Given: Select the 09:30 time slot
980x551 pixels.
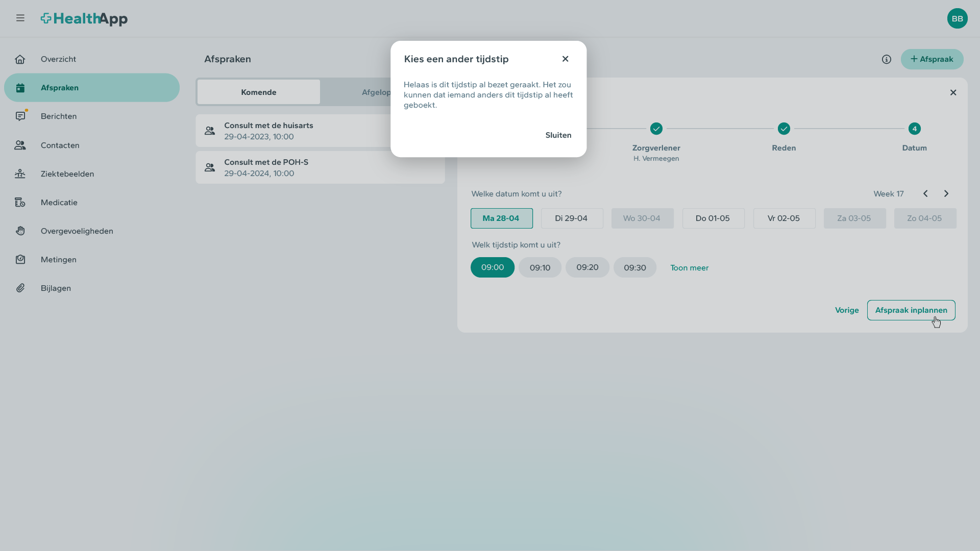Looking at the screenshot, I should tap(634, 267).
